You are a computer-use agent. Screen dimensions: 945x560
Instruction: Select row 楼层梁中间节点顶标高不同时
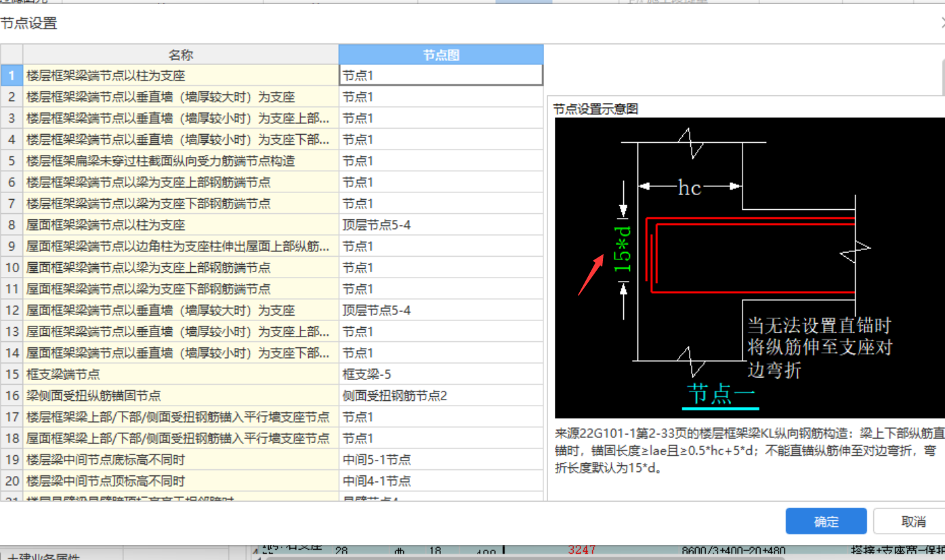[x=181, y=481]
